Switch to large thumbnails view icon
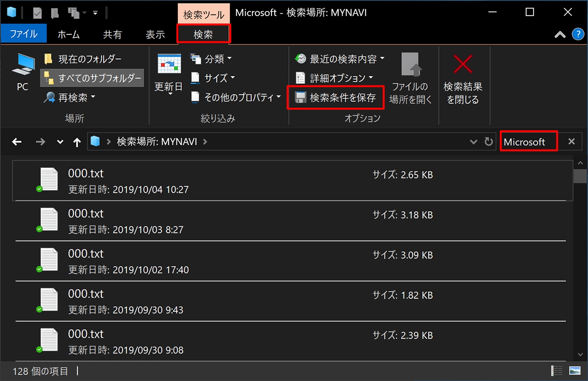This screenshot has width=588, height=381. (575, 371)
